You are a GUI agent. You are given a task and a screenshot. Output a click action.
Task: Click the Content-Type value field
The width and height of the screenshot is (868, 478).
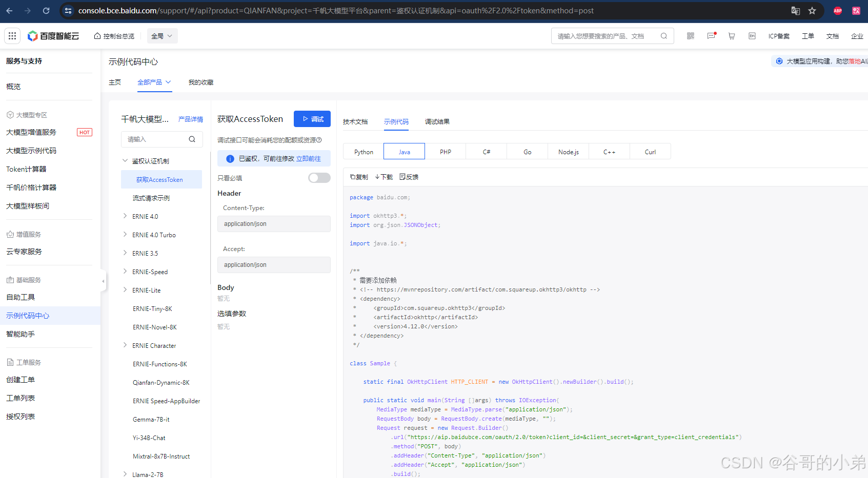tap(274, 224)
